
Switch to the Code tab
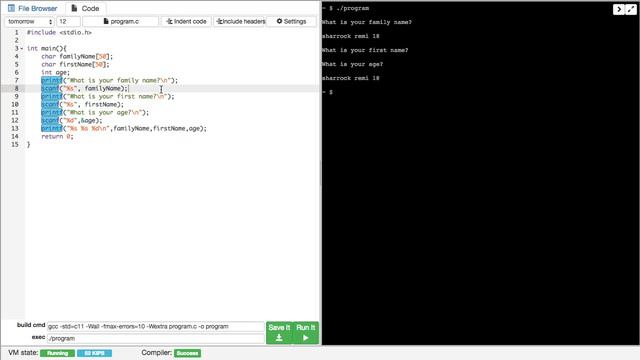click(x=85, y=8)
